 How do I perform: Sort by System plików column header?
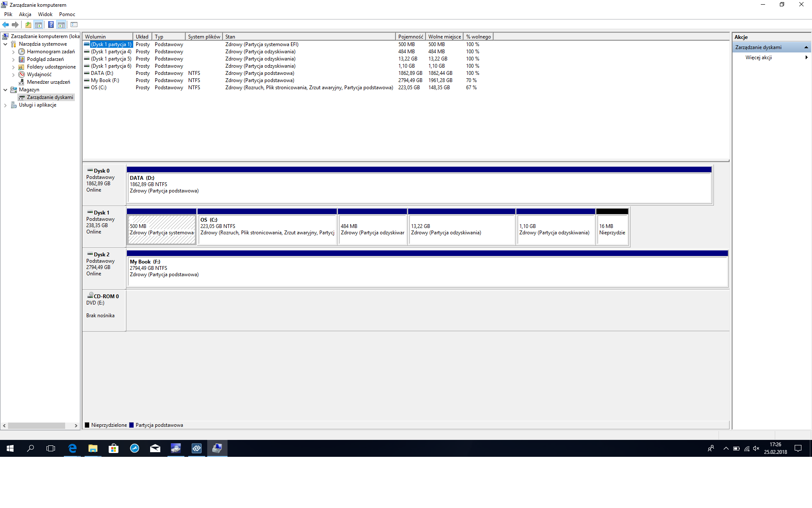click(204, 37)
